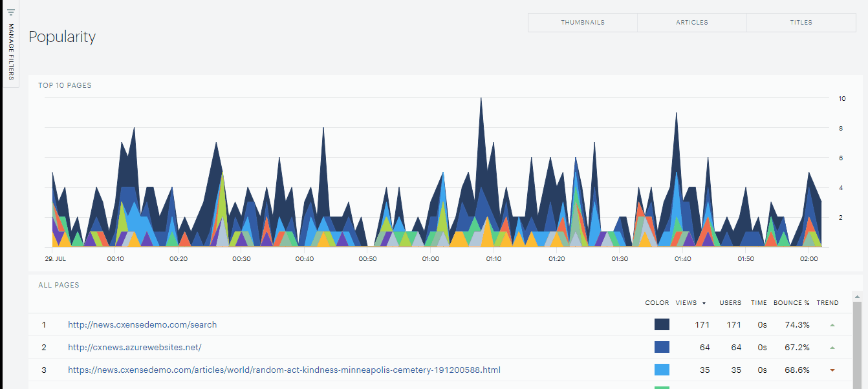Open the random-act-kindness-minneapolis-cemetery article link

[284, 370]
